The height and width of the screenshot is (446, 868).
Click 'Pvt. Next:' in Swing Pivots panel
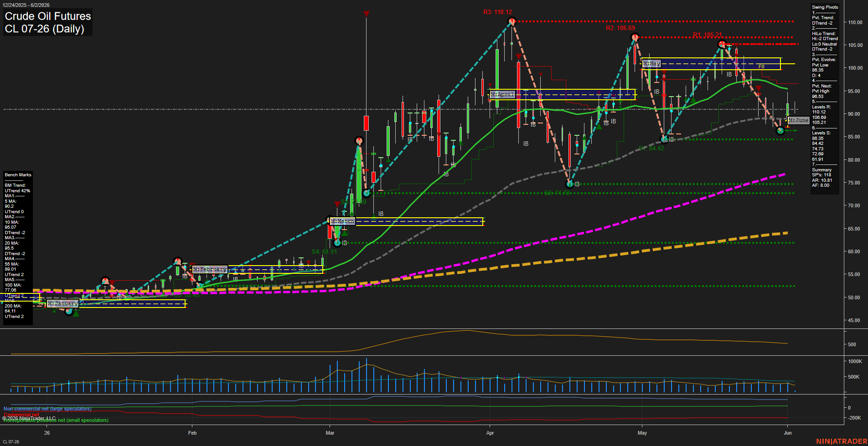821,86
